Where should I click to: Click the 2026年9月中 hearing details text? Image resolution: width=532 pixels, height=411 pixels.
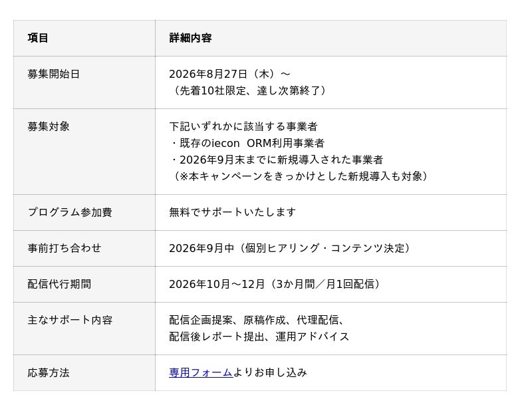coord(291,248)
